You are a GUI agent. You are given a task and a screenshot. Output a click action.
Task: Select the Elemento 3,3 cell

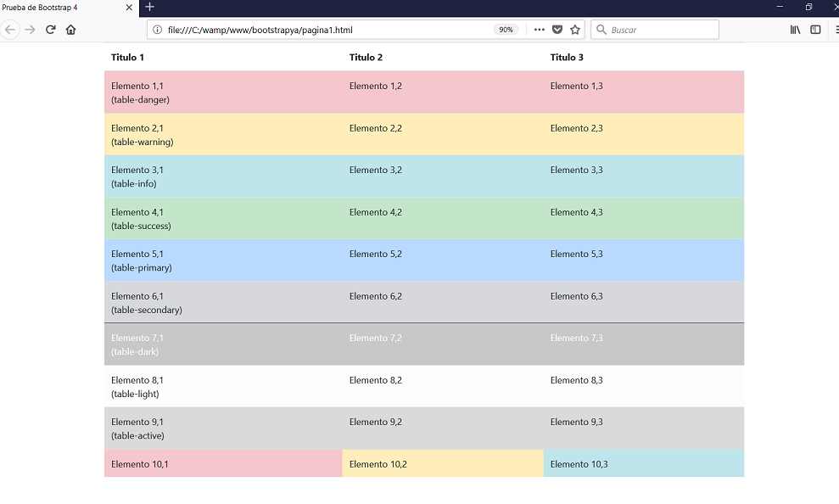point(644,176)
